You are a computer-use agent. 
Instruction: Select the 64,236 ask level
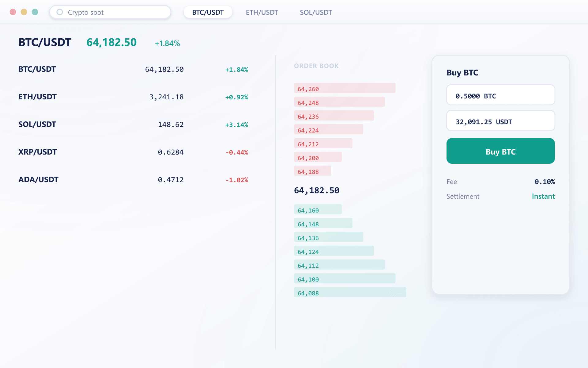[334, 116]
